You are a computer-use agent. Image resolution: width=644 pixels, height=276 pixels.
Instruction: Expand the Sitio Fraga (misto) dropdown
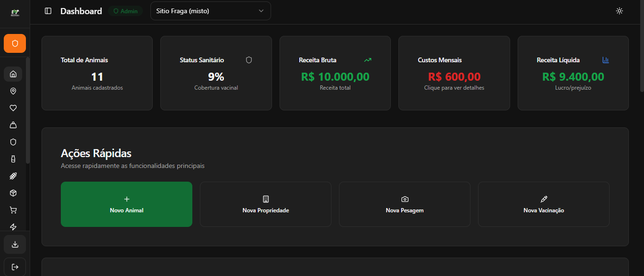click(x=211, y=11)
